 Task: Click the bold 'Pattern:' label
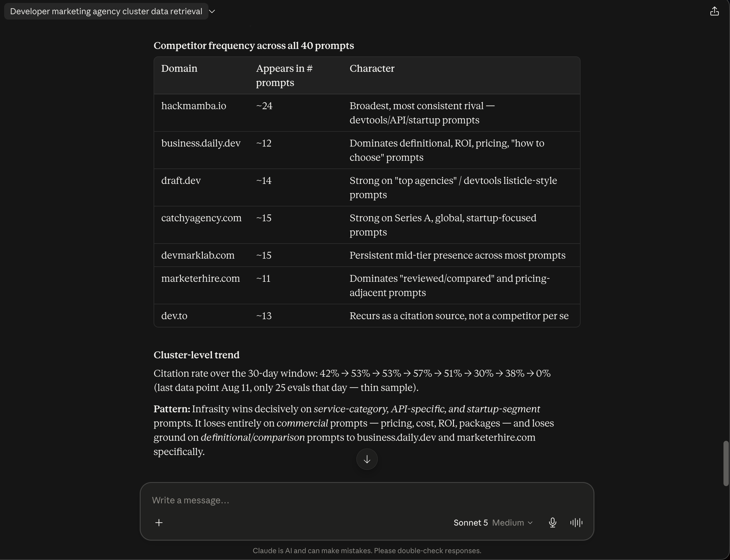pyautogui.click(x=172, y=409)
